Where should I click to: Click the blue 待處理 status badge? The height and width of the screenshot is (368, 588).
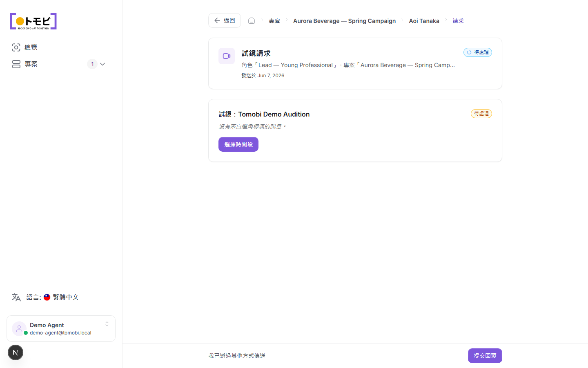click(x=478, y=52)
